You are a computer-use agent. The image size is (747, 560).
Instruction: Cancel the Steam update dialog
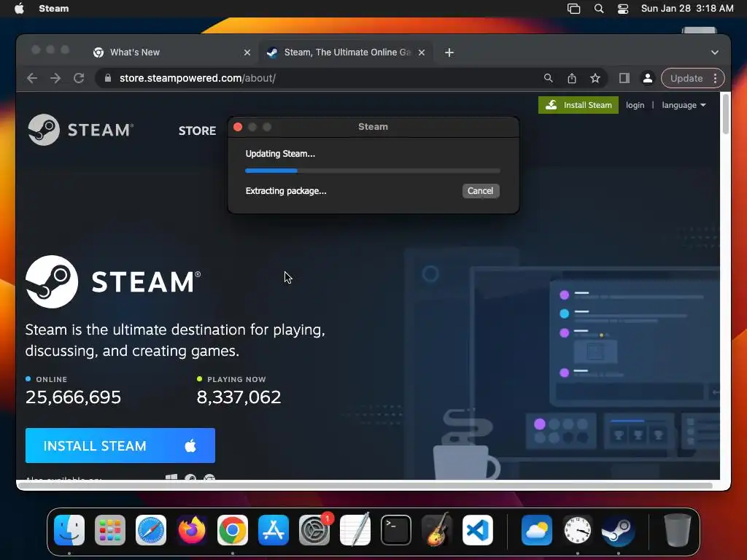tap(480, 191)
